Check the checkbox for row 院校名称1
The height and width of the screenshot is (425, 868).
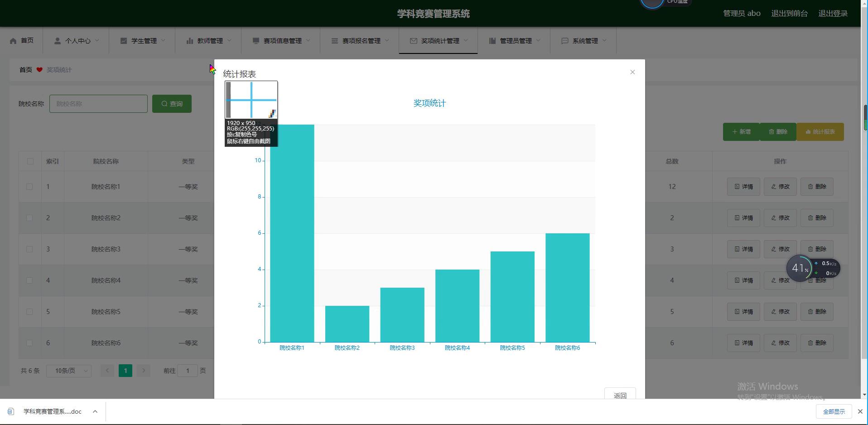click(x=29, y=187)
